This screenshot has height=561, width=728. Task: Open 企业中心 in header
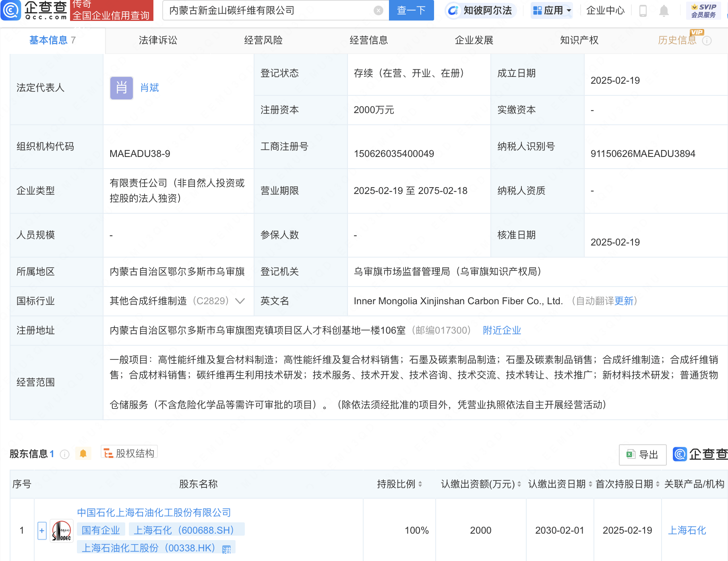(x=605, y=10)
